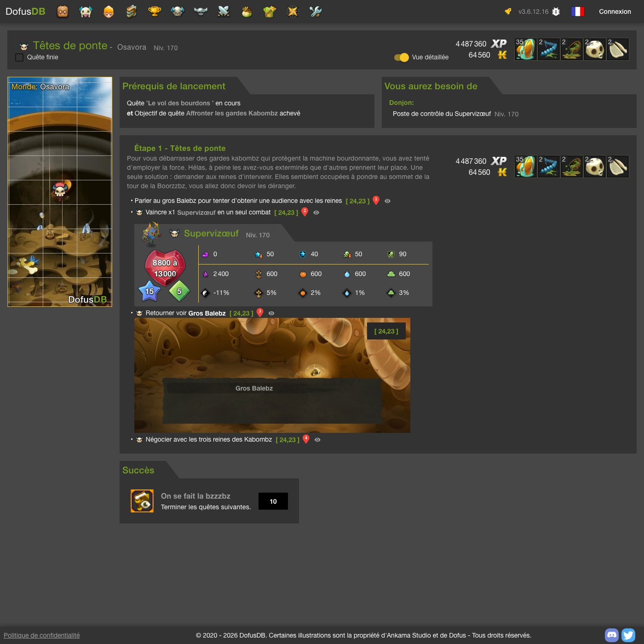This screenshot has height=644, width=644.
Task: Toggle the eye icon on the Parler au gros Balebz objective
Action: [x=388, y=201]
